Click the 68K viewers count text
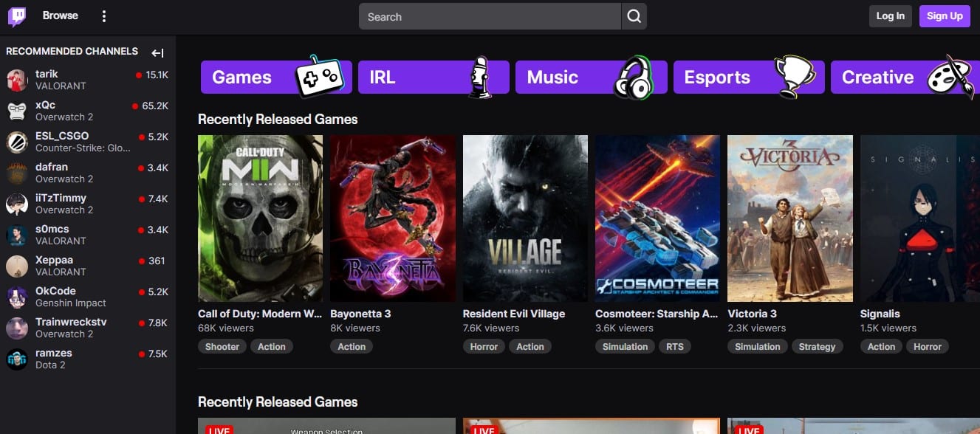This screenshot has width=980, height=434. coord(226,328)
